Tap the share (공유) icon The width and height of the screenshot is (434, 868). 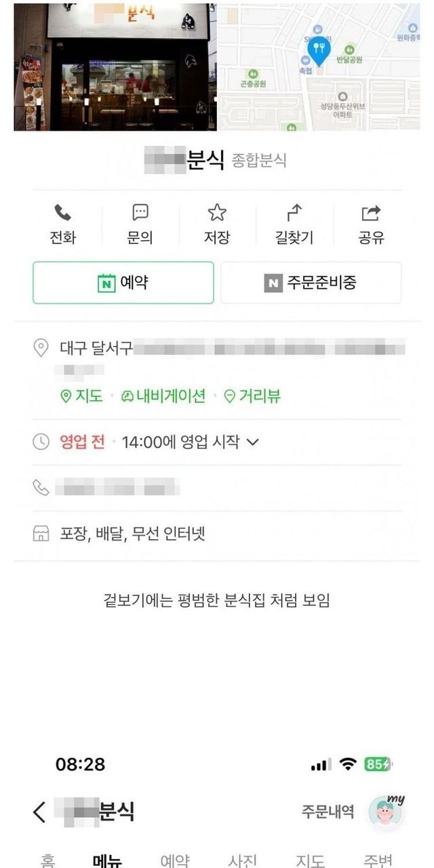tap(371, 214)
